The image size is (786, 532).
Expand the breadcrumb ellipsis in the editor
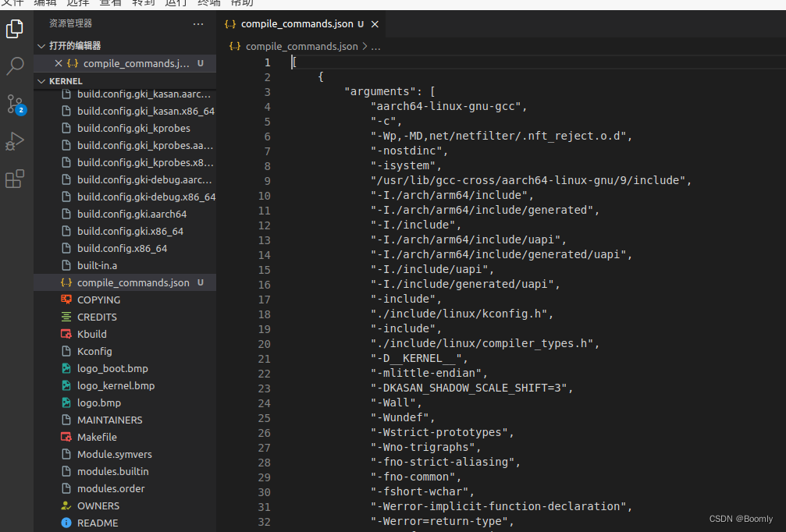[375, 46]
